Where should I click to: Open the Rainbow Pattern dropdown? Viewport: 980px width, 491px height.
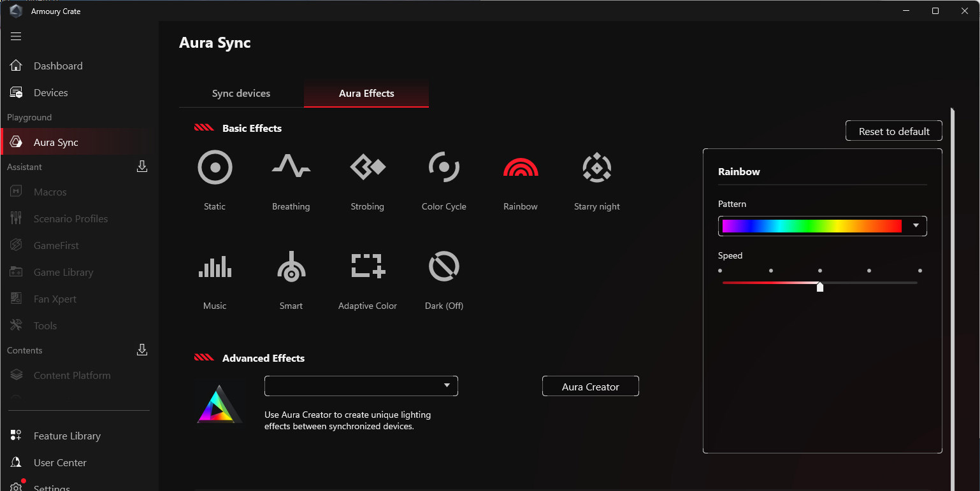[x=916, y=226]
